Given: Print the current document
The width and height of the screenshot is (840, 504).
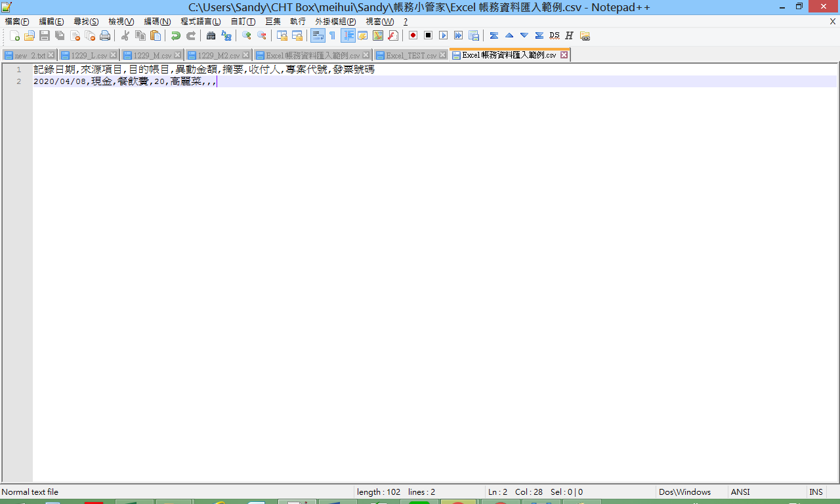Looking at the screenshot, I should coord(105,35).
